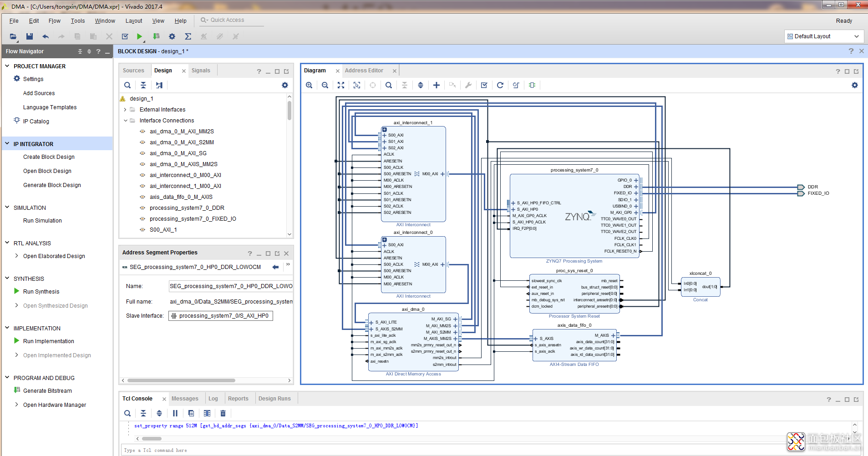Image resolution: width=868 pixels, height=456 pixels.
Task: Select axi_dma_0_M_AXI_SG in the design tree
Action: [178, 153]
